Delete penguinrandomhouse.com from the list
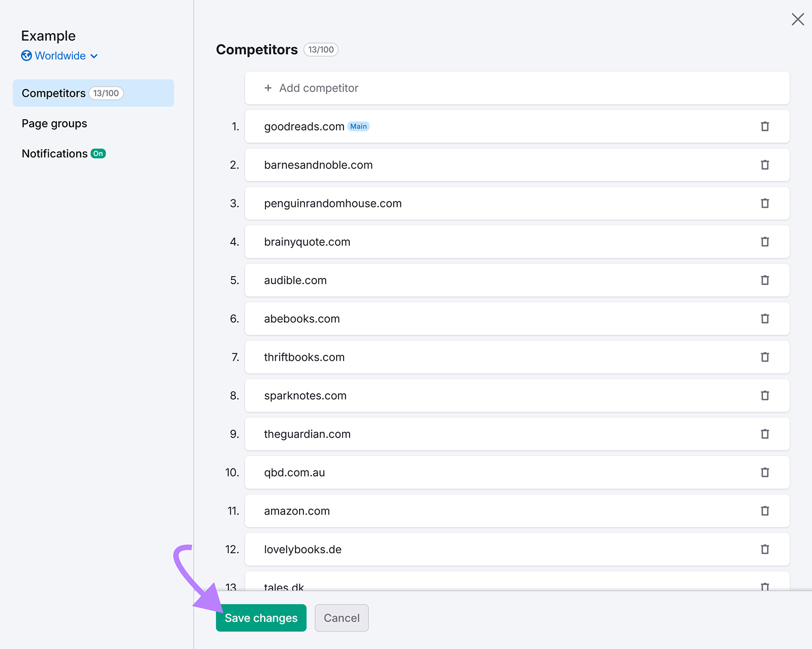Image resolution: width=812 pixels, height=649 pixels. 765,203
